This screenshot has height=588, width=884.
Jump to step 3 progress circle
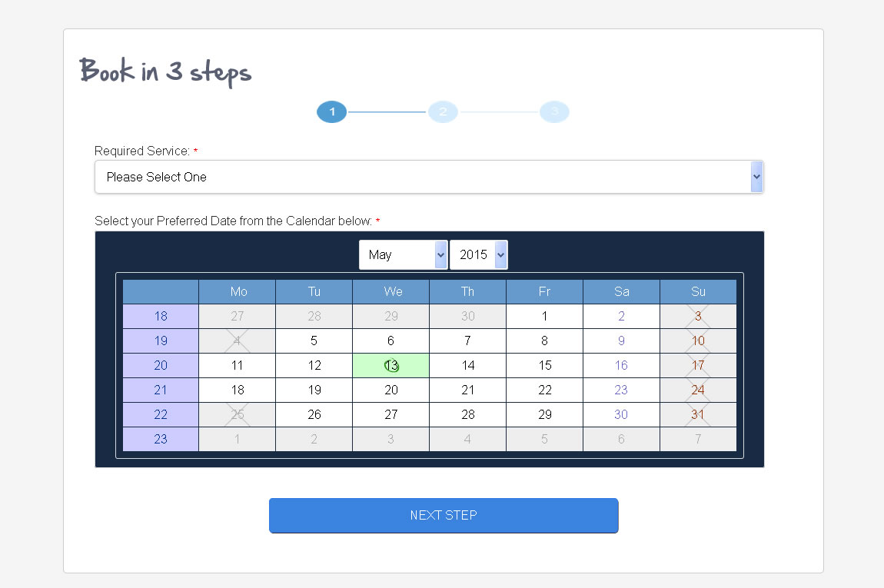coord(554,112)
